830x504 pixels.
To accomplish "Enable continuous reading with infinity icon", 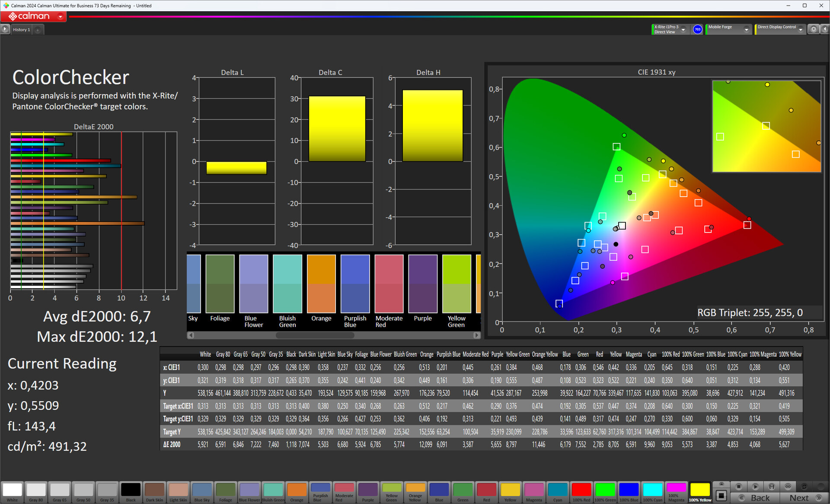I will pos(788,486).
